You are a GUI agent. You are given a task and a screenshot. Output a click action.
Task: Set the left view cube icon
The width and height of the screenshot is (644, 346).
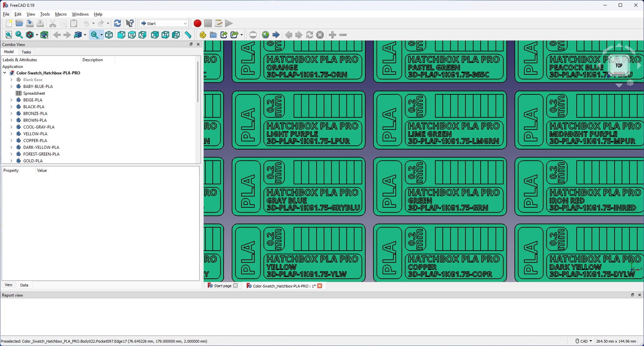point(176,35)
